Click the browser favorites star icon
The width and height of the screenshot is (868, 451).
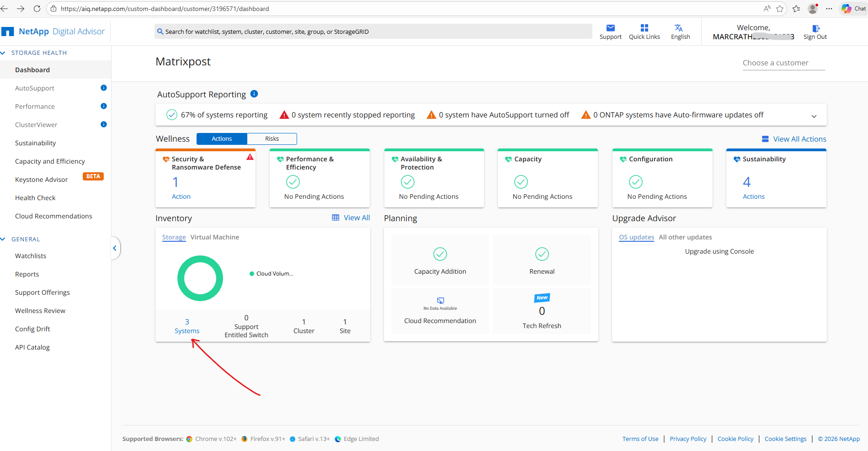click(780, 9)
